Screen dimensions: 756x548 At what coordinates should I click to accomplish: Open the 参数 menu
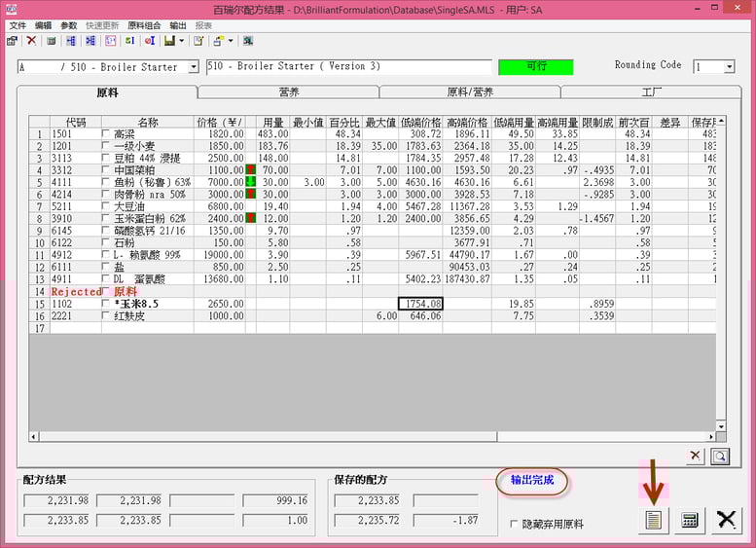(x=69, y=25)
